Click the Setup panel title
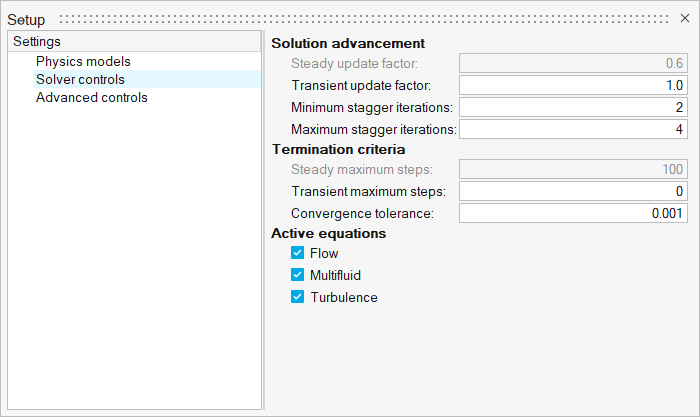 point(26,20)
